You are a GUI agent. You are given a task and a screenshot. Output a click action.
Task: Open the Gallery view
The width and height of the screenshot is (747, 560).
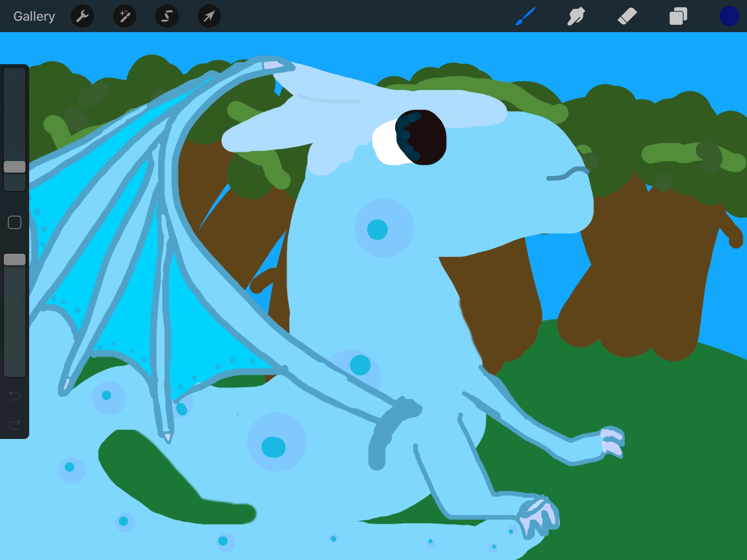coord(34,16)
